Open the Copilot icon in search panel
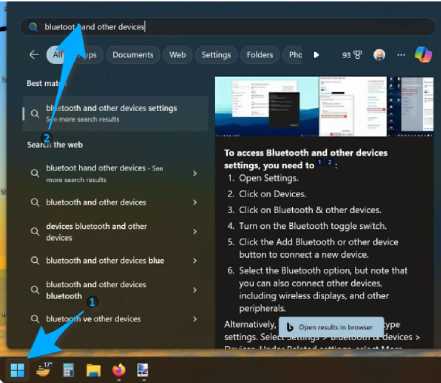Viewport: 441px width, 383px height. click(x=423, y=55)
